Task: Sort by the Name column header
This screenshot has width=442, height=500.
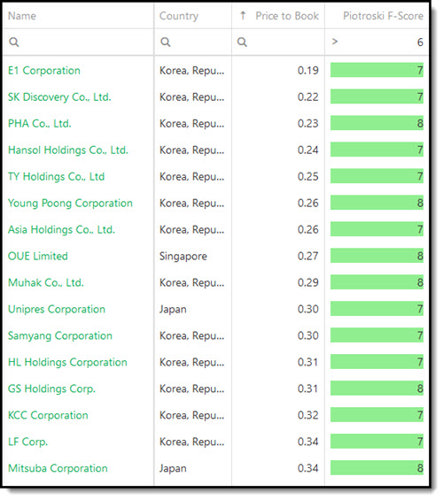Action: click(22, 16)
